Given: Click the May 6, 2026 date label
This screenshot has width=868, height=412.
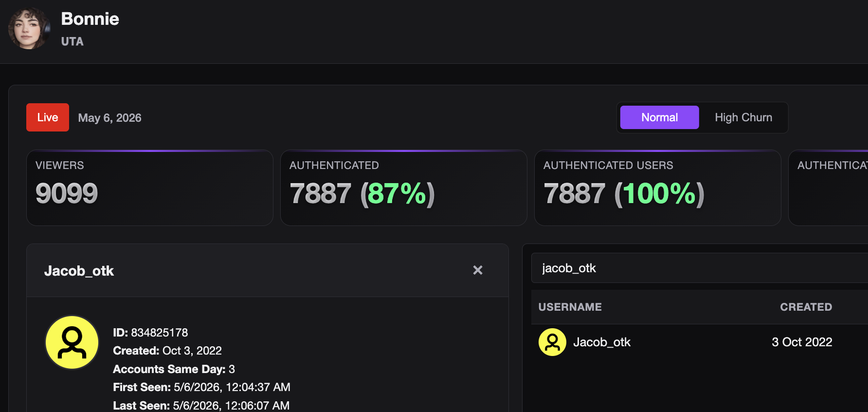Looking at the screenshot, I should point(109,118).
